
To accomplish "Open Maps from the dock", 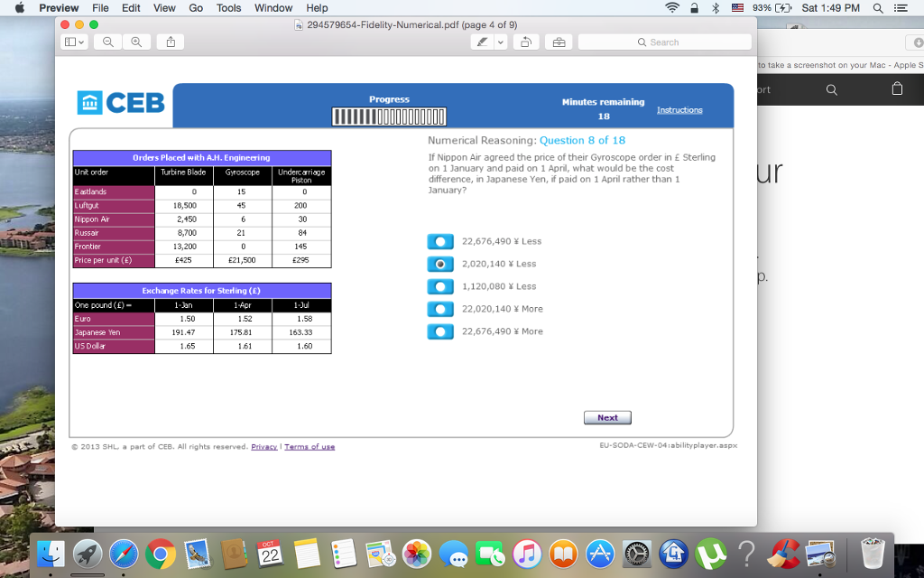I will click(x=380, y=555).
